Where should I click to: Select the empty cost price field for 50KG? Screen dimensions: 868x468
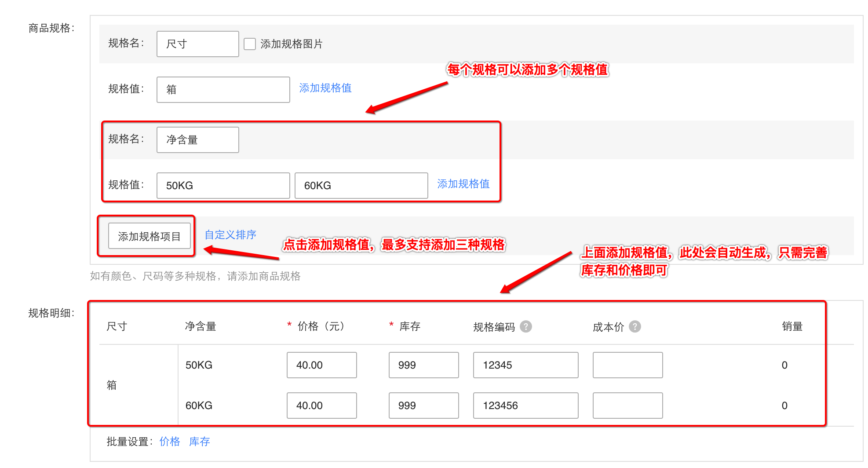(627, 365)
